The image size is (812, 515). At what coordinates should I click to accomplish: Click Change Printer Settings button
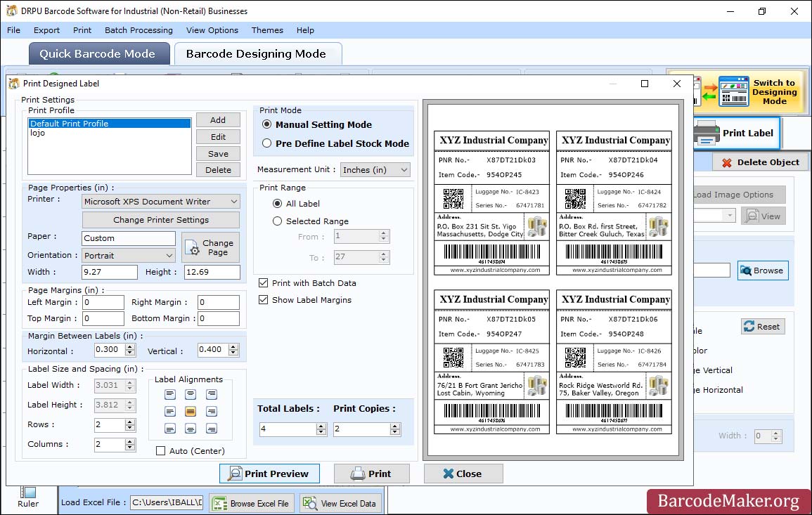click(161, 220)
